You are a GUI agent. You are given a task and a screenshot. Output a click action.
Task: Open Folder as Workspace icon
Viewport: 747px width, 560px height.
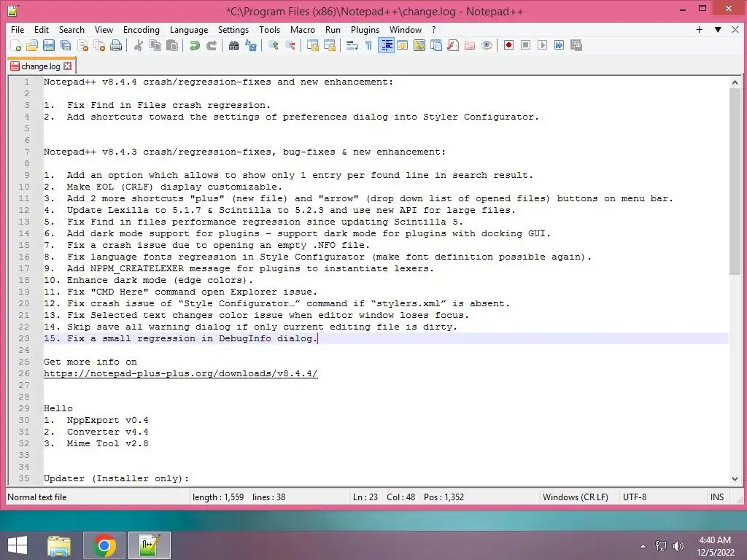[470, 45]
